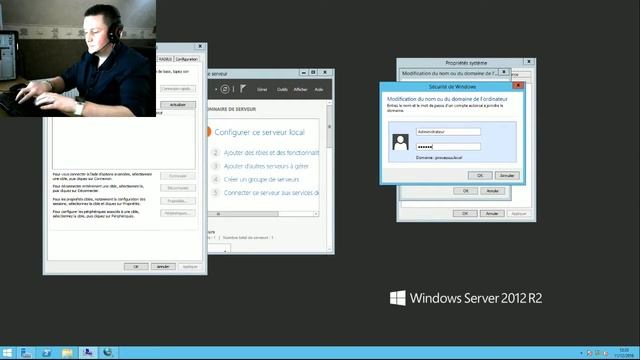Open the Gérer menu in Server Manager
Viewport: 640px width, 360px height.
[262, 89]
